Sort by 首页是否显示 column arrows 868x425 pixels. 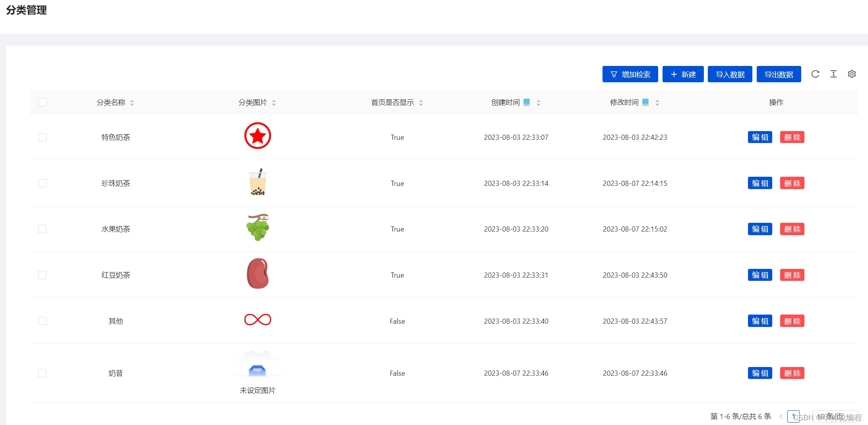[x=421, y=103]
